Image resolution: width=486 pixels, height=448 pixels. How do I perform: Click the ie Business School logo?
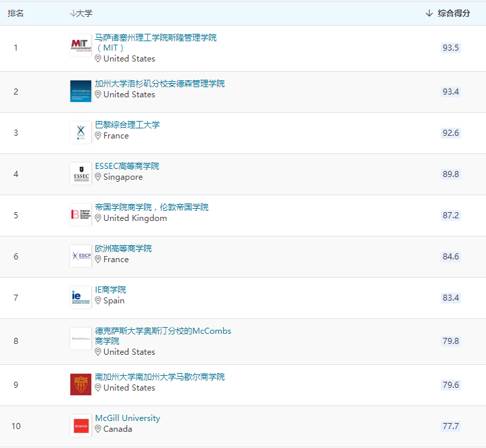pos(80,297)
